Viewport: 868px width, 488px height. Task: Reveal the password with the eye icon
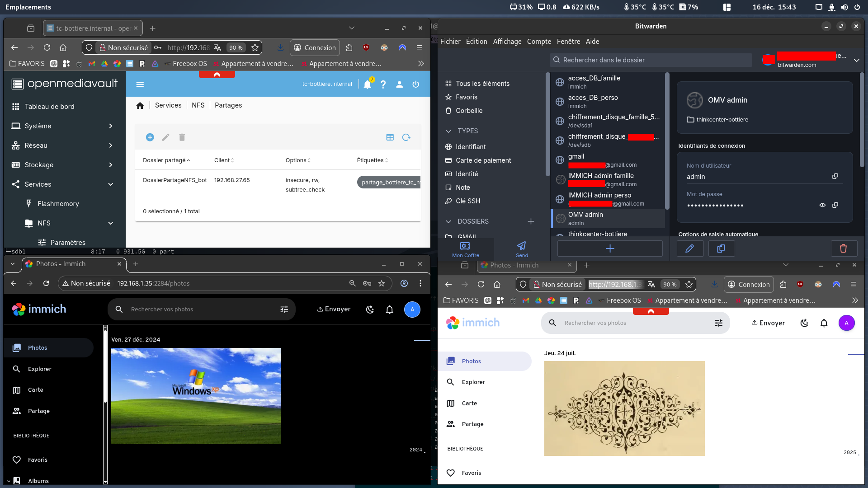(x=822, y=205)
